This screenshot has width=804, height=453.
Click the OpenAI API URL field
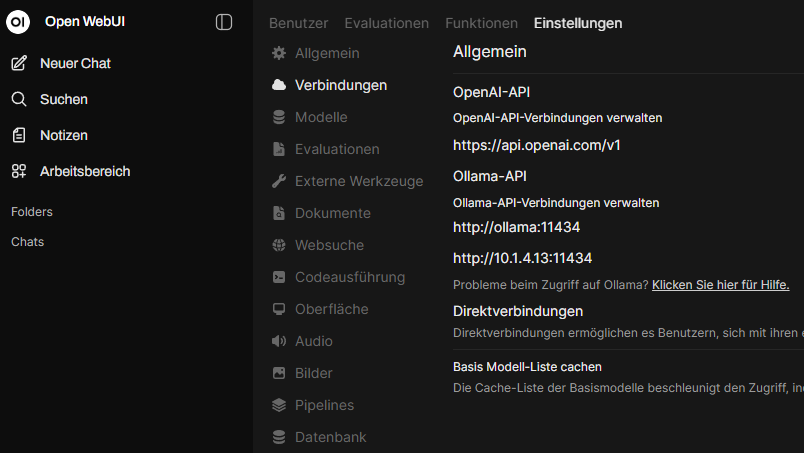[537, 145]
